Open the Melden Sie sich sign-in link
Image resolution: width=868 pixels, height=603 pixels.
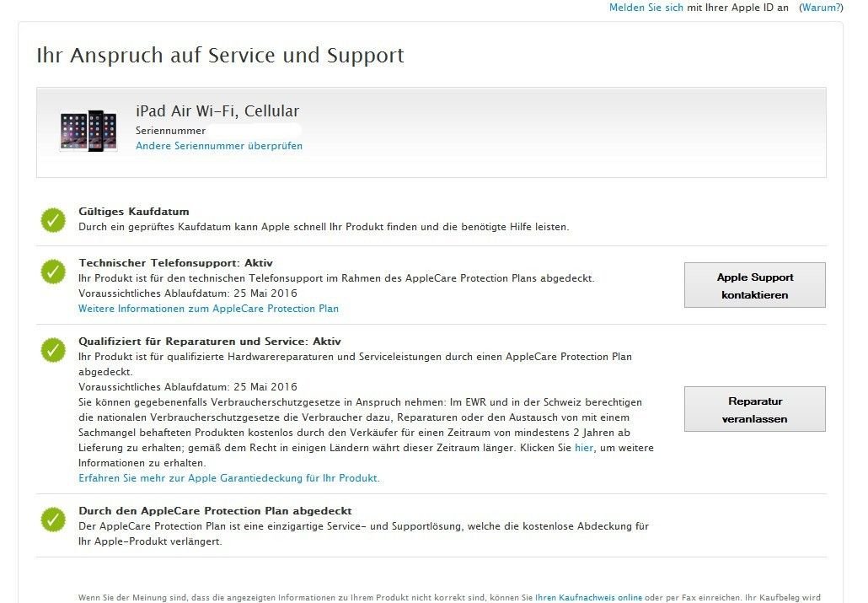tap(646, 8)
